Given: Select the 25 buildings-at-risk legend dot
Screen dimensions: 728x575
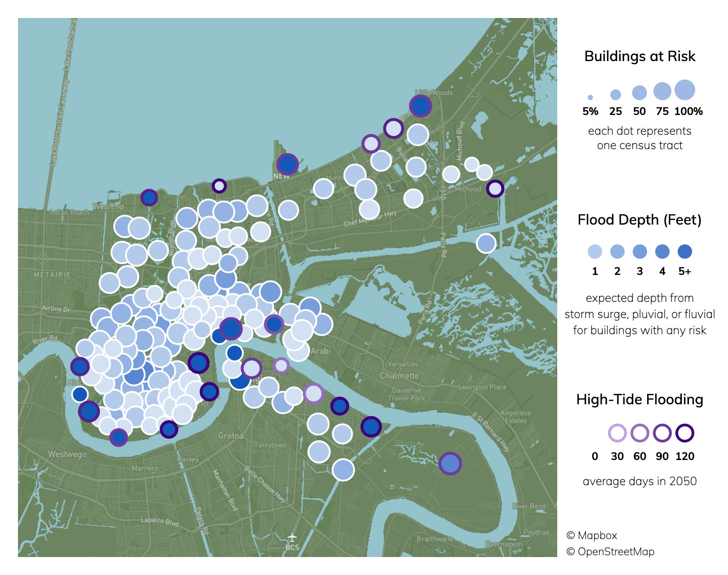Looking at the screenshot, I should pos(615,95).
